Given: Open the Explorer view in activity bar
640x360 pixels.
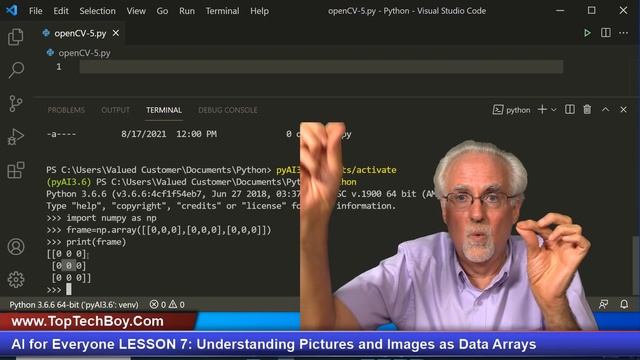Looking at the screenshot, I should [x=16, y=37].
